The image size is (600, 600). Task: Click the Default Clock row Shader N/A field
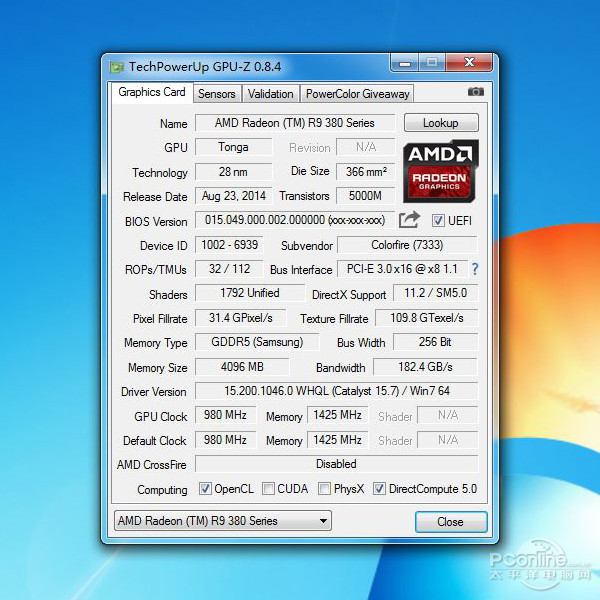(x=448, y=440)
